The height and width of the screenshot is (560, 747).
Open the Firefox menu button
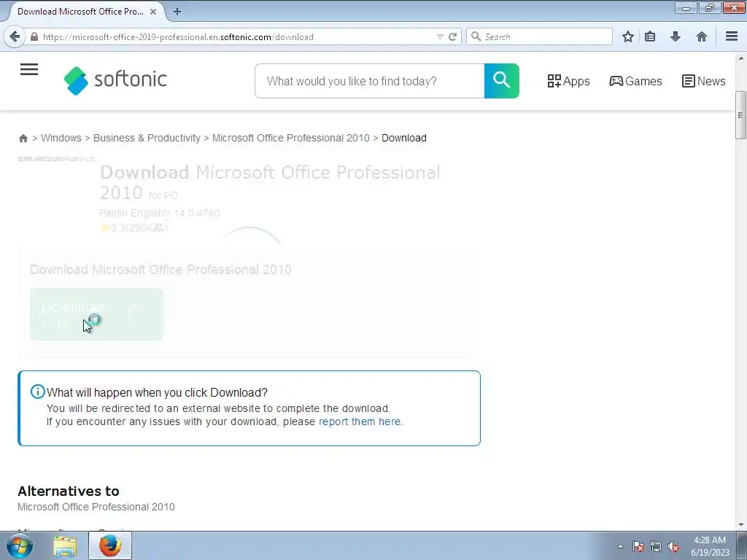(x=732, y=36)
